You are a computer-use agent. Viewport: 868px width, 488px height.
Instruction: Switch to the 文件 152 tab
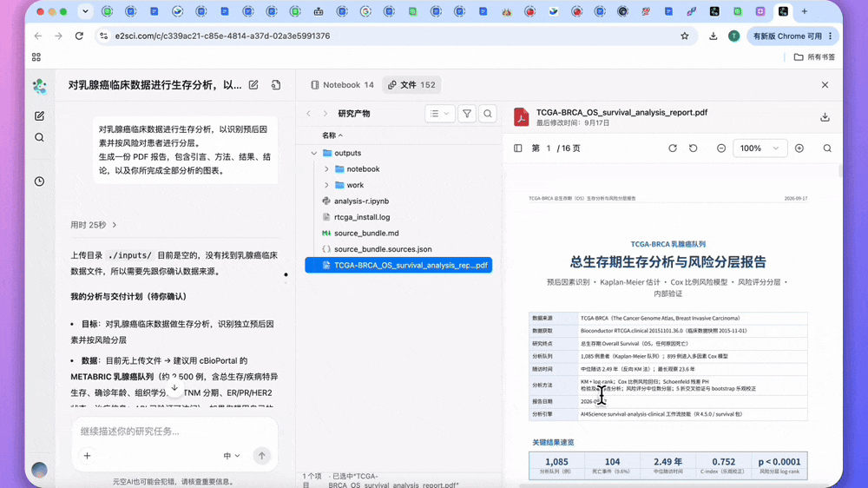pos(411,85)
